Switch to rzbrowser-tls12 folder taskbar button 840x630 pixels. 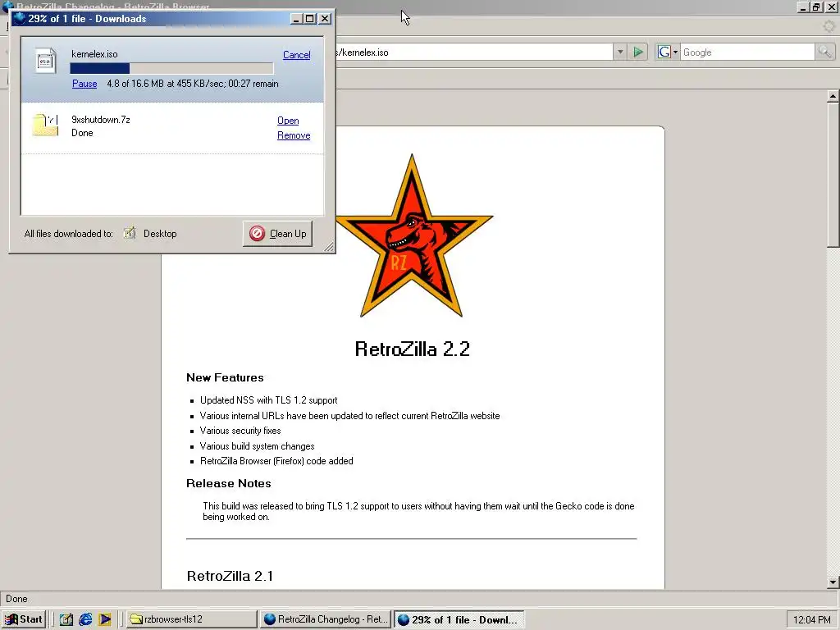191,619
